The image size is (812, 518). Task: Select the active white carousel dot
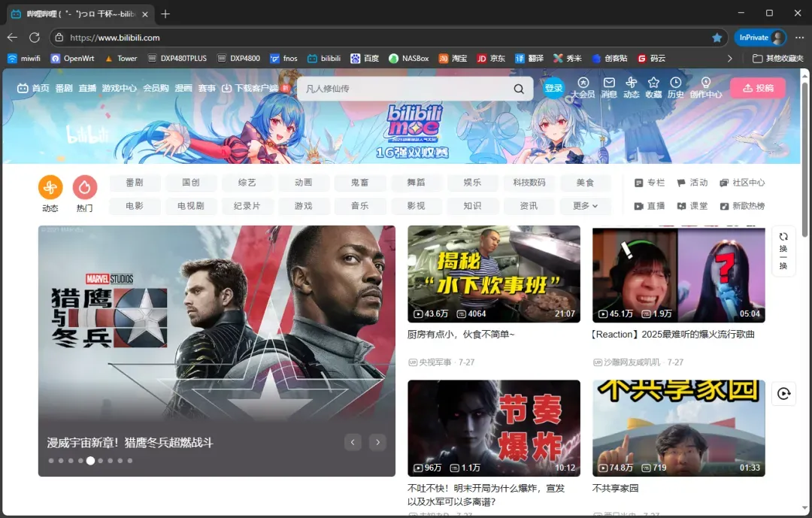91,461
